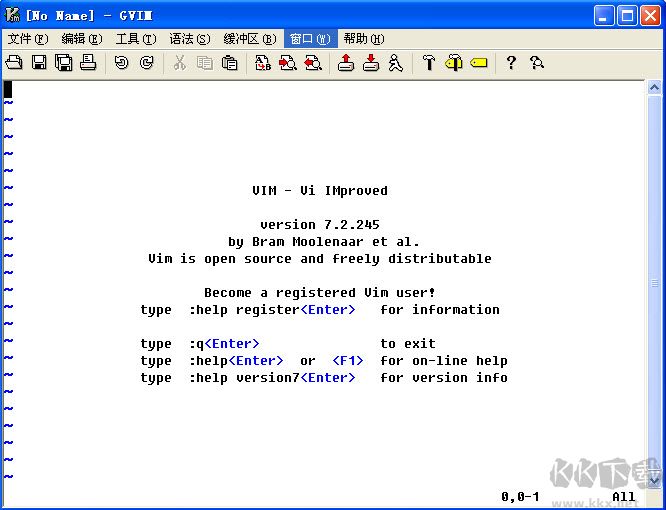
Task: Click the GVim application icon in title bar
Action: coord(12,15)
